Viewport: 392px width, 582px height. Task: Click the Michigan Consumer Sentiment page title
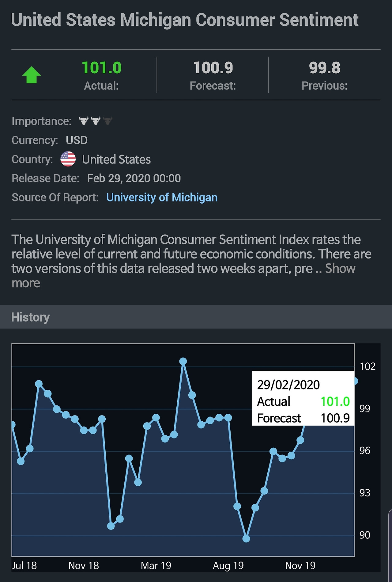tap(185, 20)
